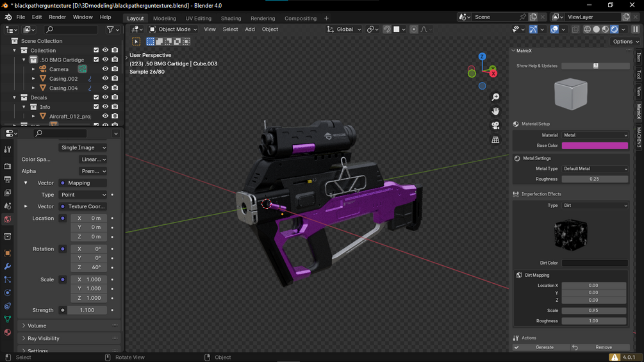This screenshot has width=644, height=362.
Task: Open the Tool properties tab icon
Action: 8,150
